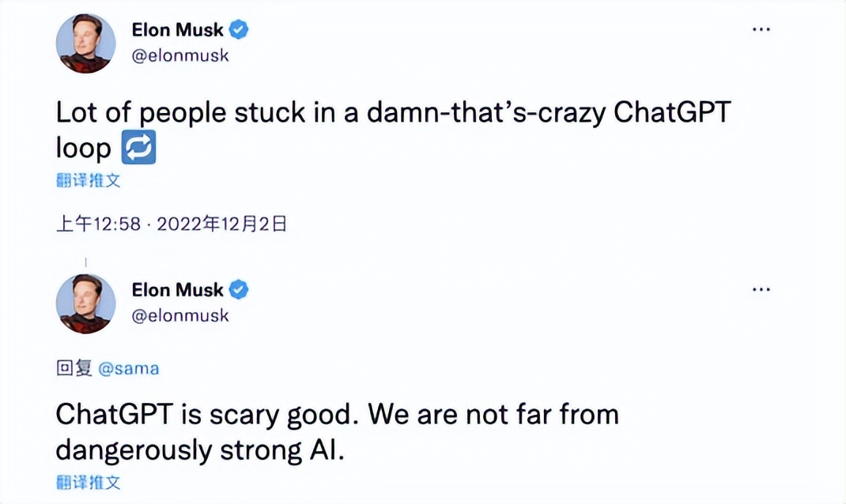Click 翻译推文 under the reply tweet
The image size is (846, 504).
click(x=89, y=481)
